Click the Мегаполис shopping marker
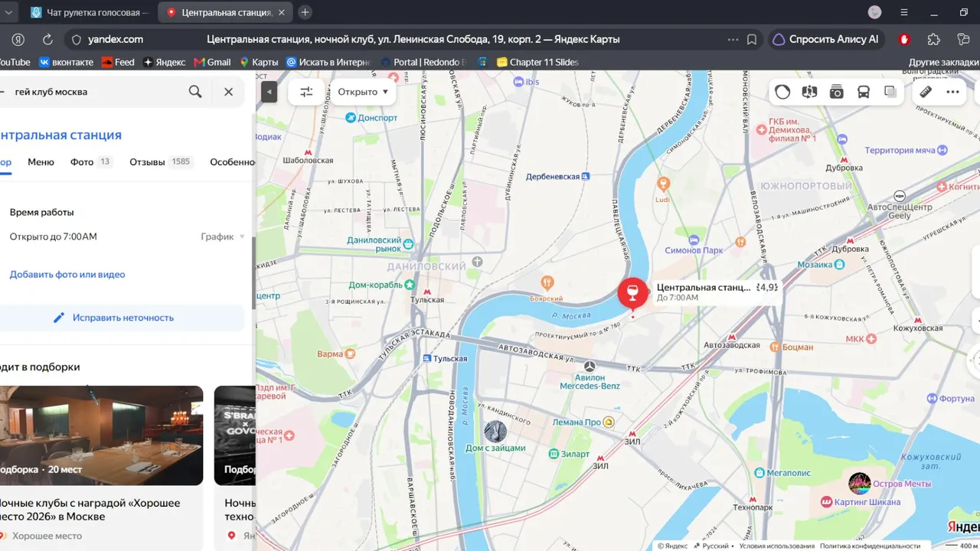This screenshot has height=551, width=980. click(x=759, y=473)
